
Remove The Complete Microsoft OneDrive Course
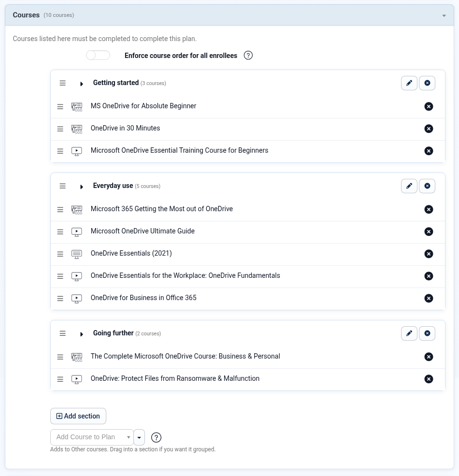(429, 357)
